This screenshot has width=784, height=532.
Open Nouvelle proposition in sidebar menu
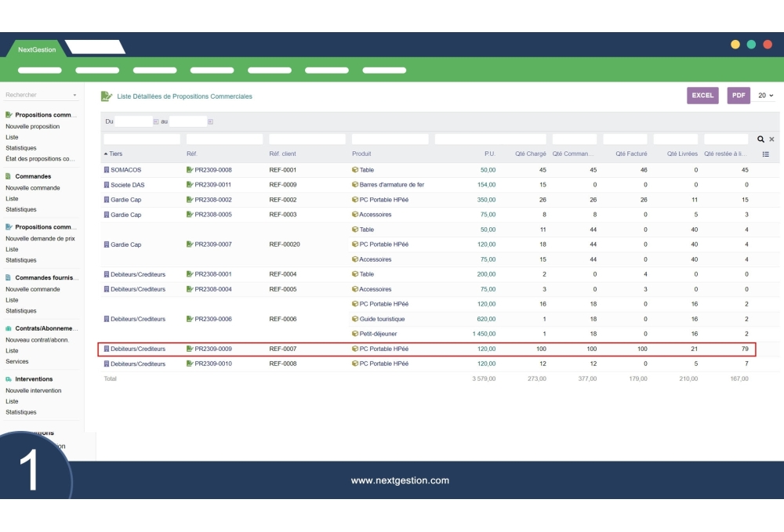32,126
